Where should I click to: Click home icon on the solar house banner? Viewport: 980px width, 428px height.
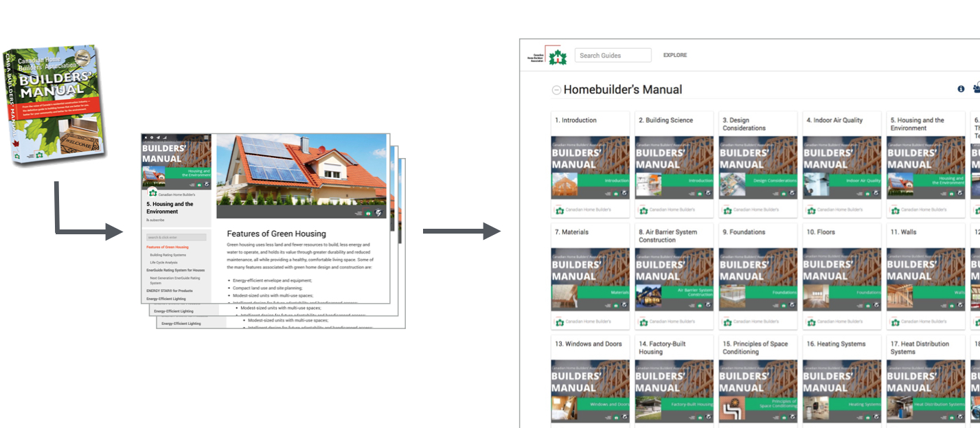368,214
